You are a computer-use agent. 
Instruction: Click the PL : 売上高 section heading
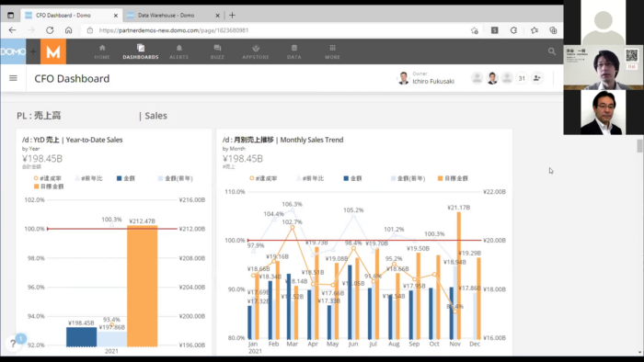pyautogui.click(x=39, y=116)
